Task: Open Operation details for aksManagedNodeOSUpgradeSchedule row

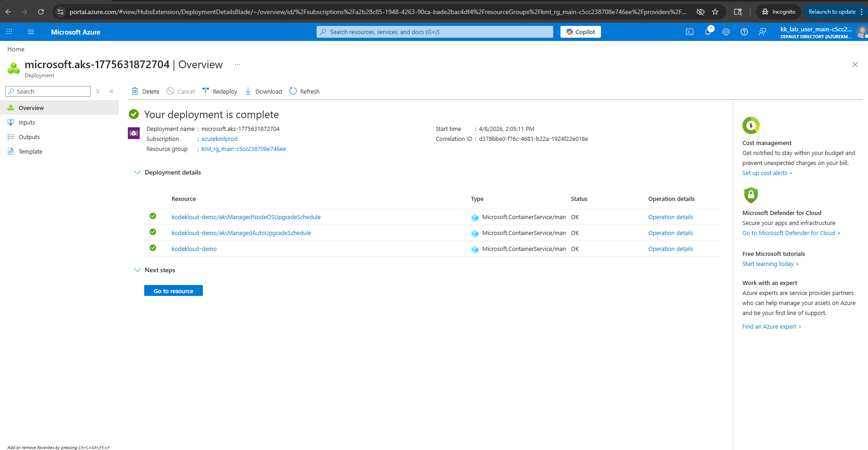Action: (671, 217)
